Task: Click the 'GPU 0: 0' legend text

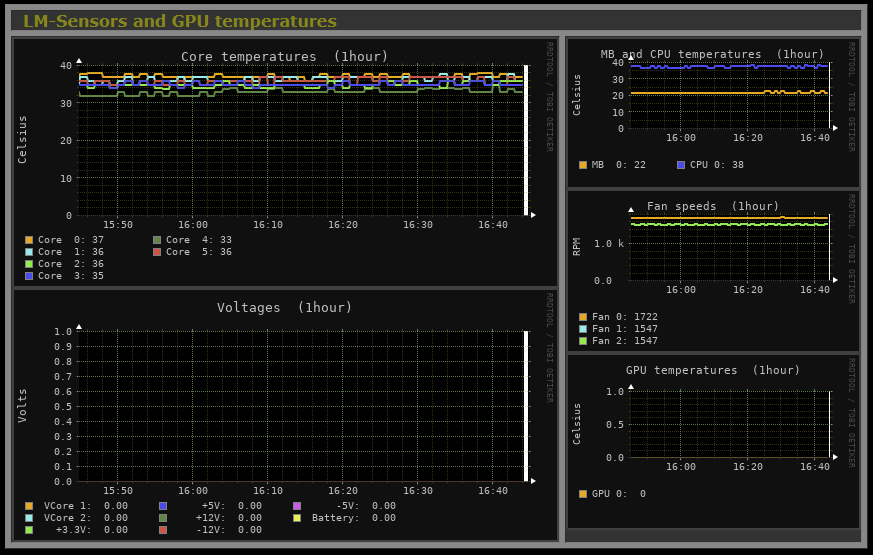Action: click(x=619, y=494)
